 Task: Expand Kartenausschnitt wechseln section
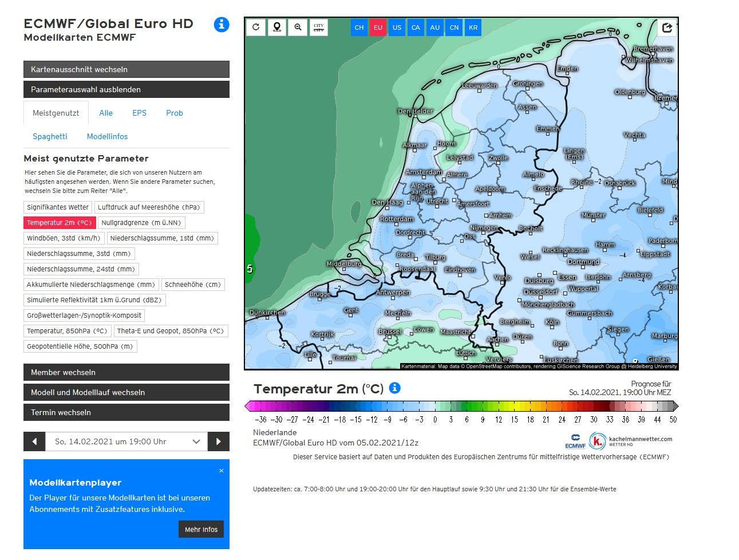point(127,69)
